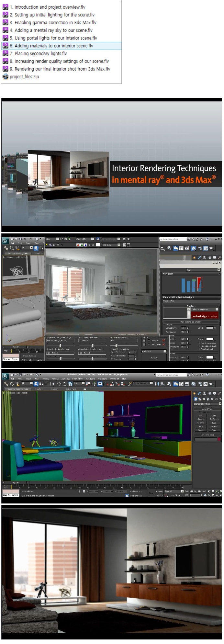Click the Plane primitive button

point(214,430)
